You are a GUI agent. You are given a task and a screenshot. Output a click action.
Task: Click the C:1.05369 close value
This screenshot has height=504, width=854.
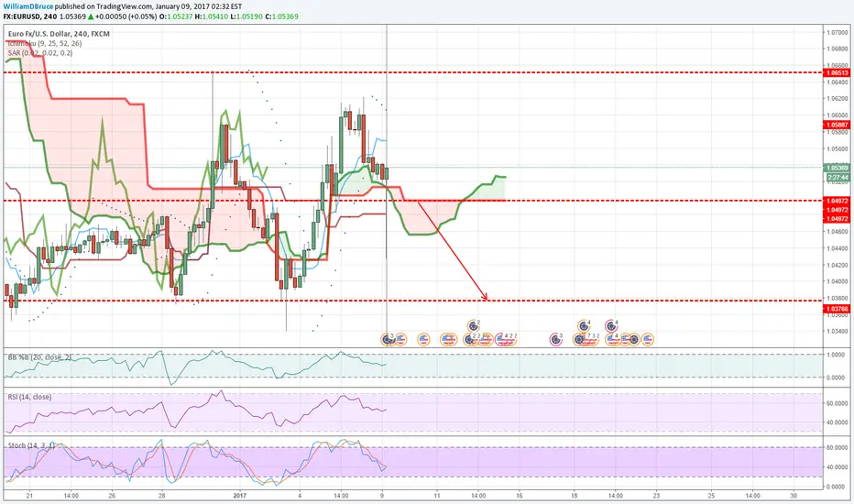[281, 16]
